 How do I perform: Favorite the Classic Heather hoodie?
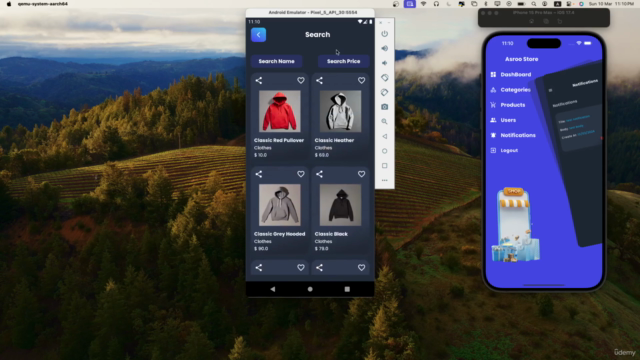point(361,80)
